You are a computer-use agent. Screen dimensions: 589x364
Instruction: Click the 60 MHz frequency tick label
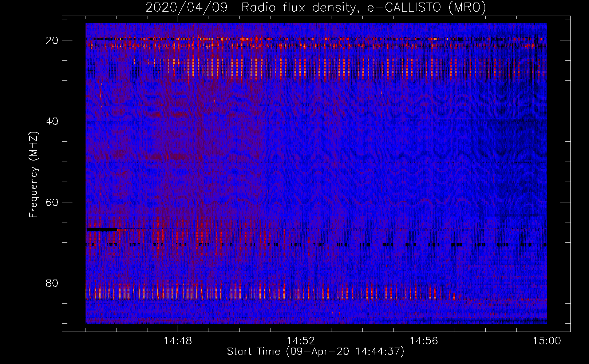pos(52,202)
